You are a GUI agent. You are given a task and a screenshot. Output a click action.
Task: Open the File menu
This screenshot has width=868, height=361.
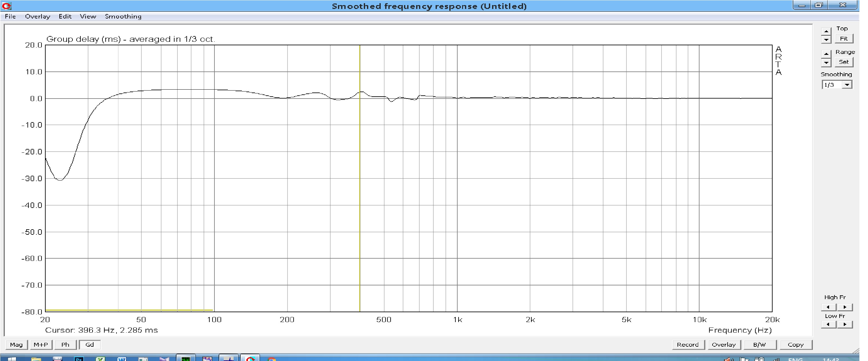10,17
